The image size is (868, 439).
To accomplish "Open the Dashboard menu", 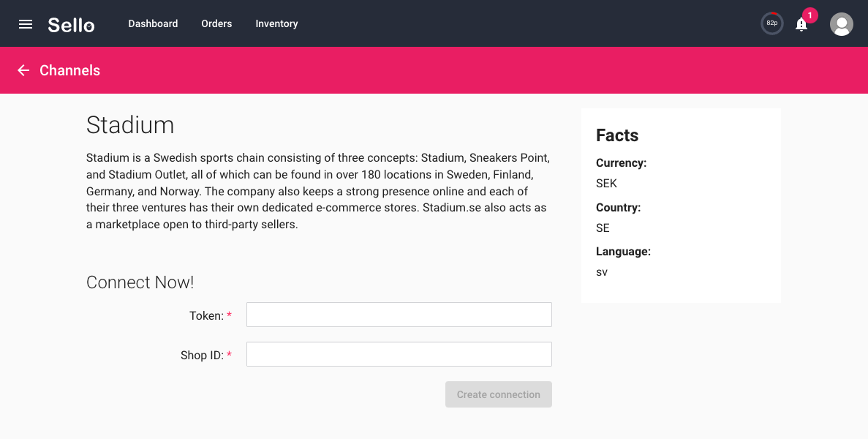I will coord(153,24).
